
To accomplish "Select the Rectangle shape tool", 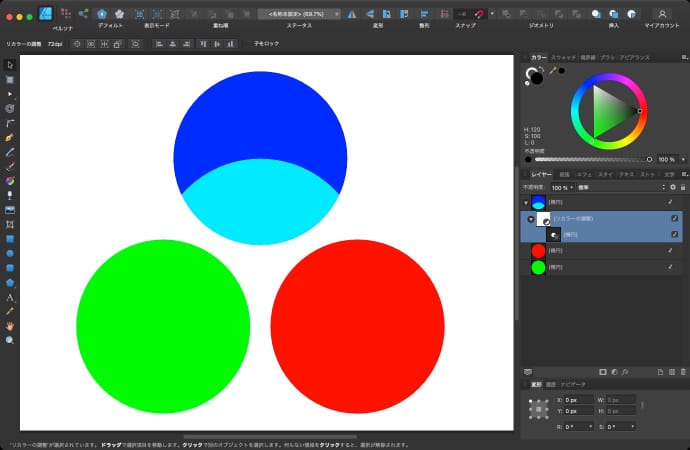I will (10, 240).
